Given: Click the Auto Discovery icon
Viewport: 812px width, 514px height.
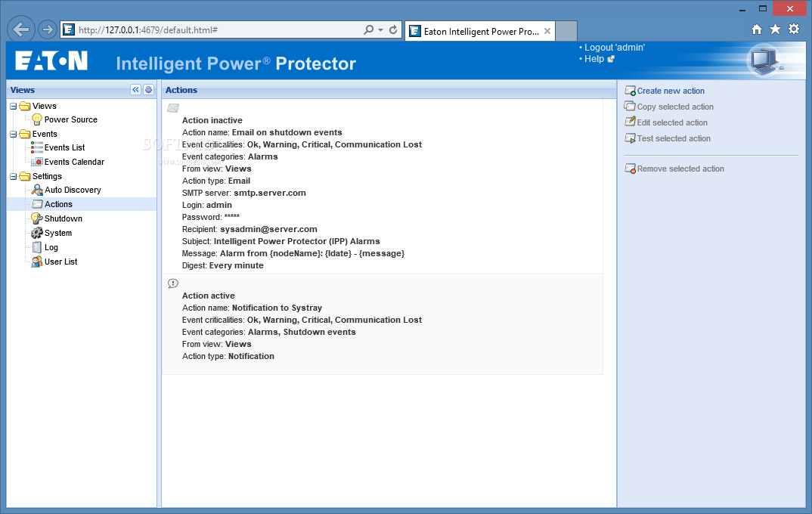Looking at the screenshot, I should pos(37,190).
